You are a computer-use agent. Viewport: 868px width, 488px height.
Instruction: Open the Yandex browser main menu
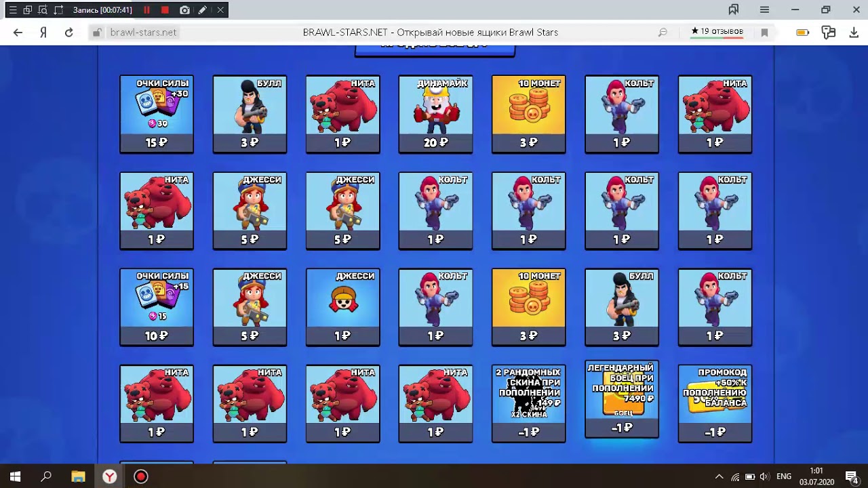(764, 10)
